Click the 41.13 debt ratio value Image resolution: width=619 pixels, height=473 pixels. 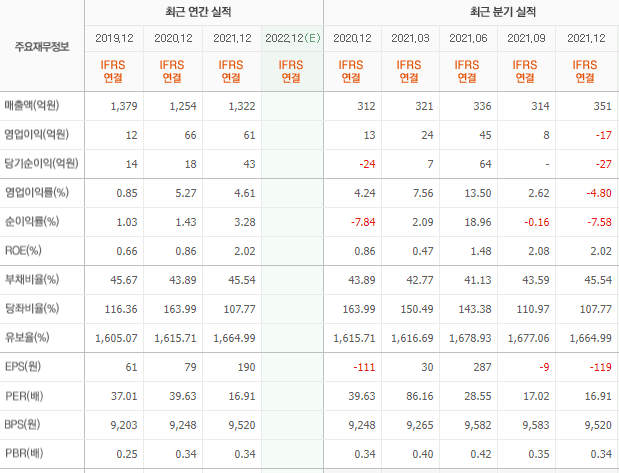pos(478,280)
